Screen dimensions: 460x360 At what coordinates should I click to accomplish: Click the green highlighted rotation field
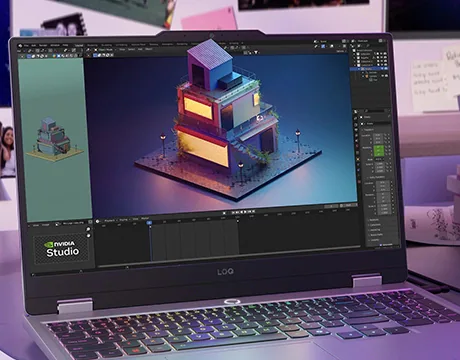click(379, 150)
